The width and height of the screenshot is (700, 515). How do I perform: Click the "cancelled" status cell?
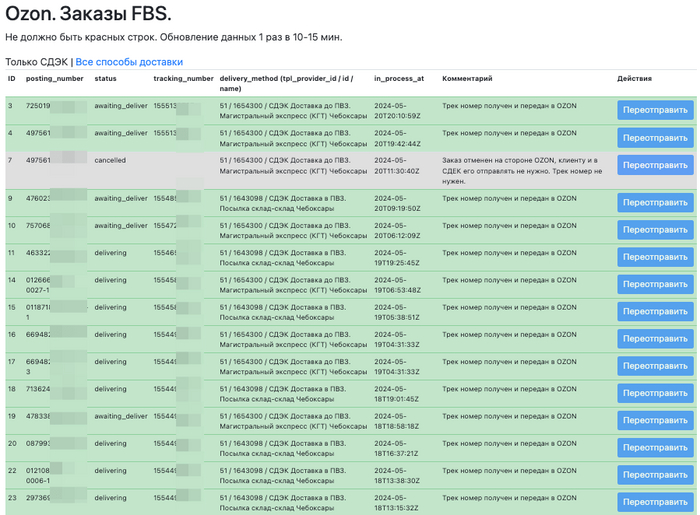click(110, 160)
